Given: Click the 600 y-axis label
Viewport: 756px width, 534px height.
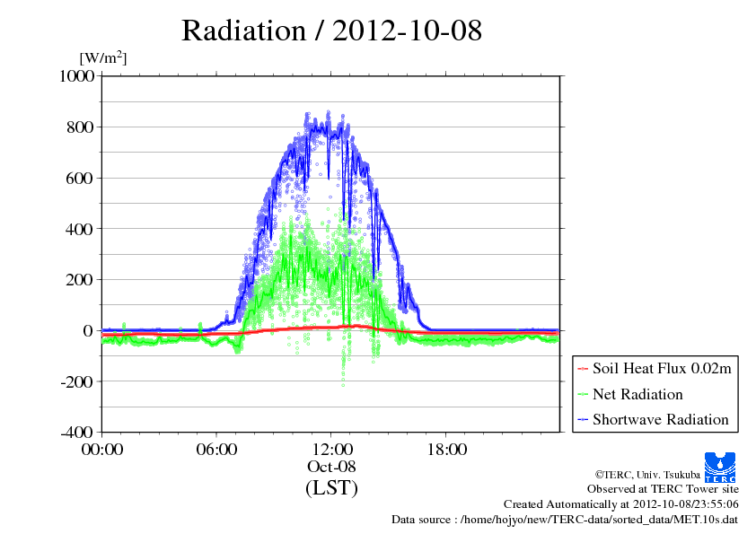Looking at the screenshot, I should click(x=80, y=179).
